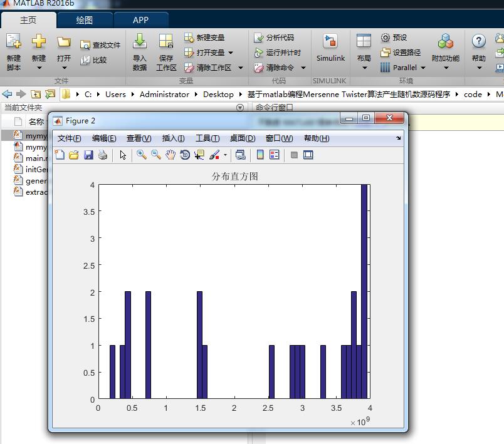504x444 pixels.
Task: Expand the Clear Workspace (清除工作区) dropdown
Action: click(x=241, y=68)
